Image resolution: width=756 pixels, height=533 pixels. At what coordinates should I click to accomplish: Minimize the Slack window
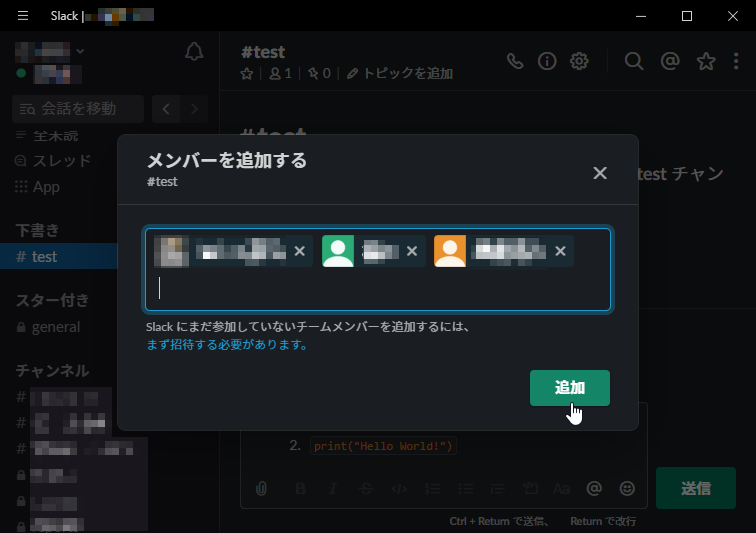pyautogui.click(x=641, y=16)
